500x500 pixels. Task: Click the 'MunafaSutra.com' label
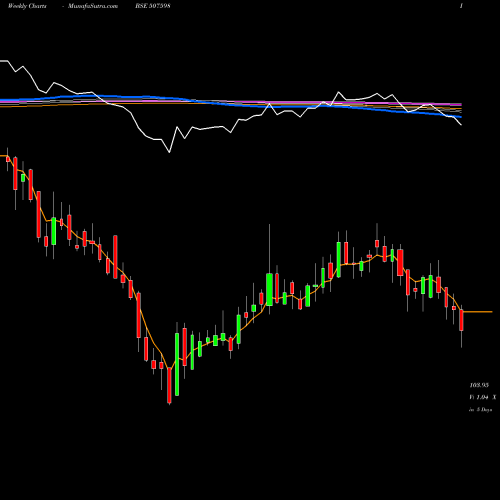[x=93, y=6]
